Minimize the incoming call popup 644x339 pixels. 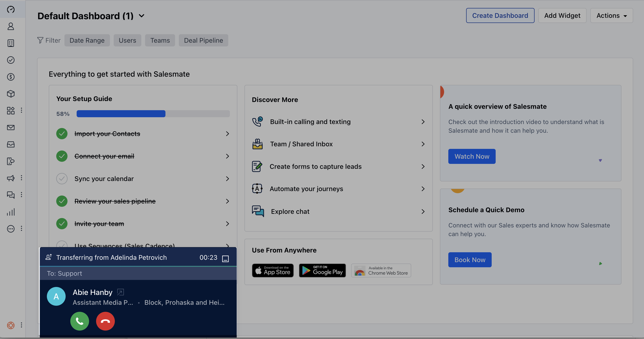(225, 258)
